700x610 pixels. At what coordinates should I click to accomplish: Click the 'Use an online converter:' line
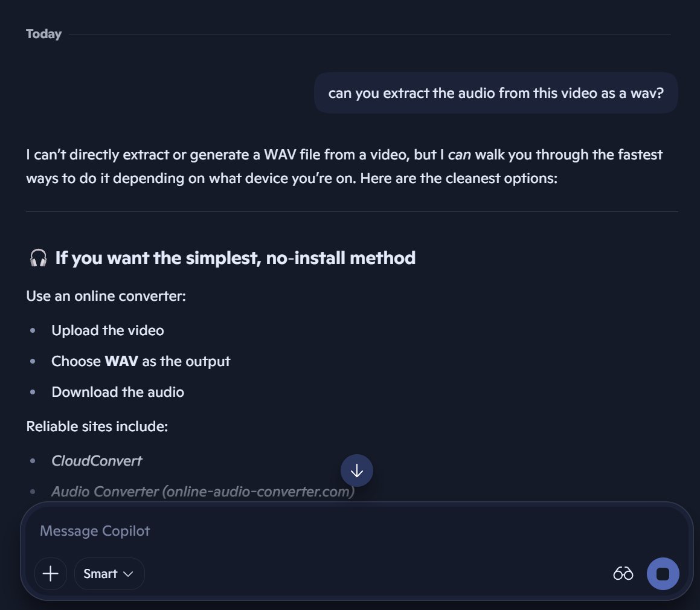click(x=106, y=296)
